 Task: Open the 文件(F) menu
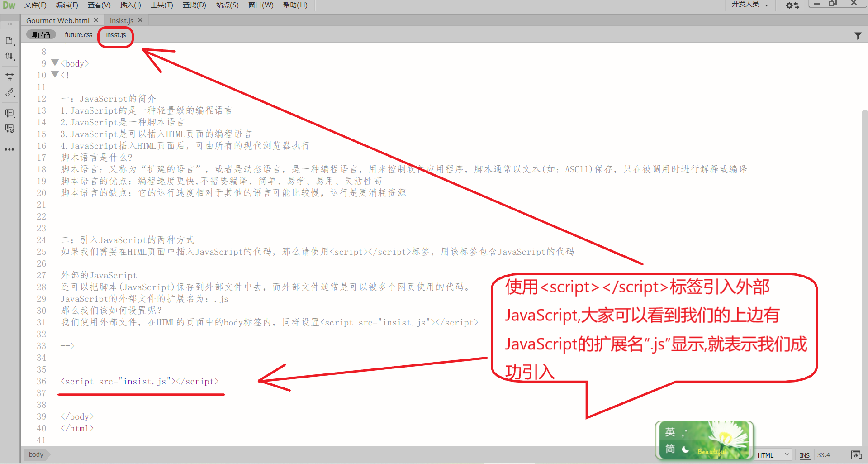(x=35, y=5)
